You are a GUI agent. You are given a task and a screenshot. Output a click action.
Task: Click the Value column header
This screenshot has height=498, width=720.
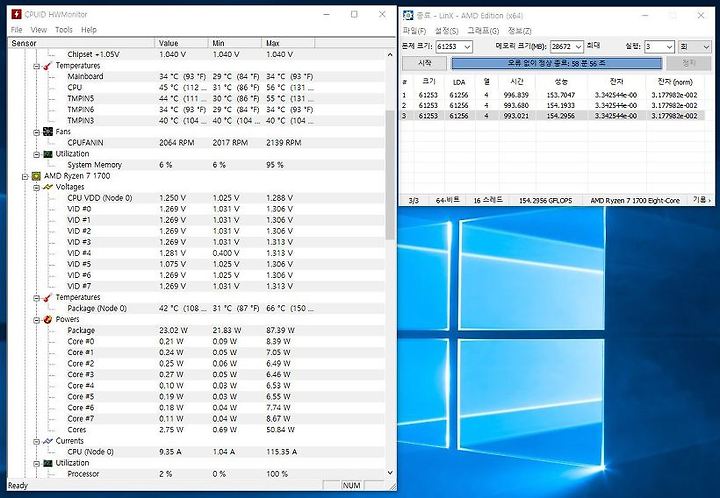pos(181,43)
